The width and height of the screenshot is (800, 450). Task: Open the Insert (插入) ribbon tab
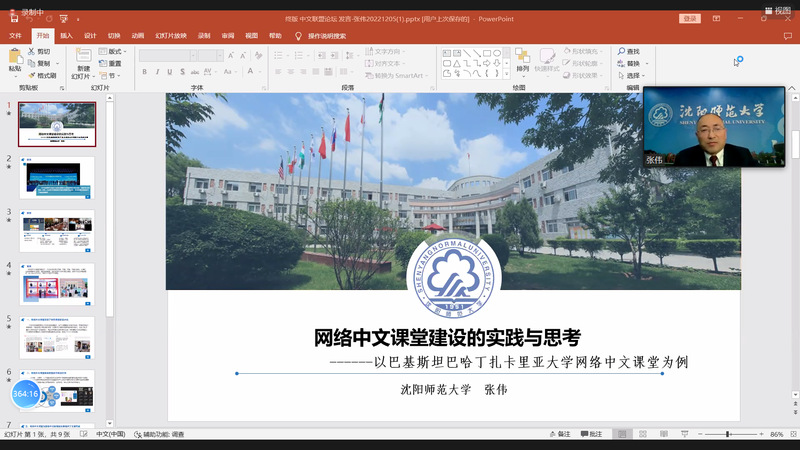click(66, 36)
